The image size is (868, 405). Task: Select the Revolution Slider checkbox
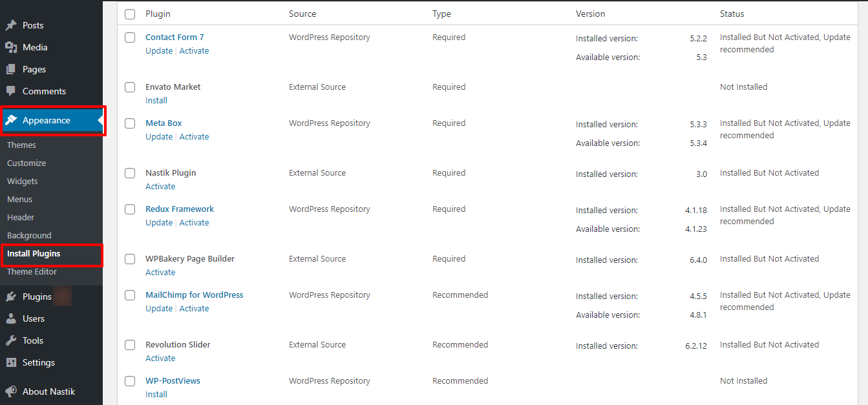130,345
